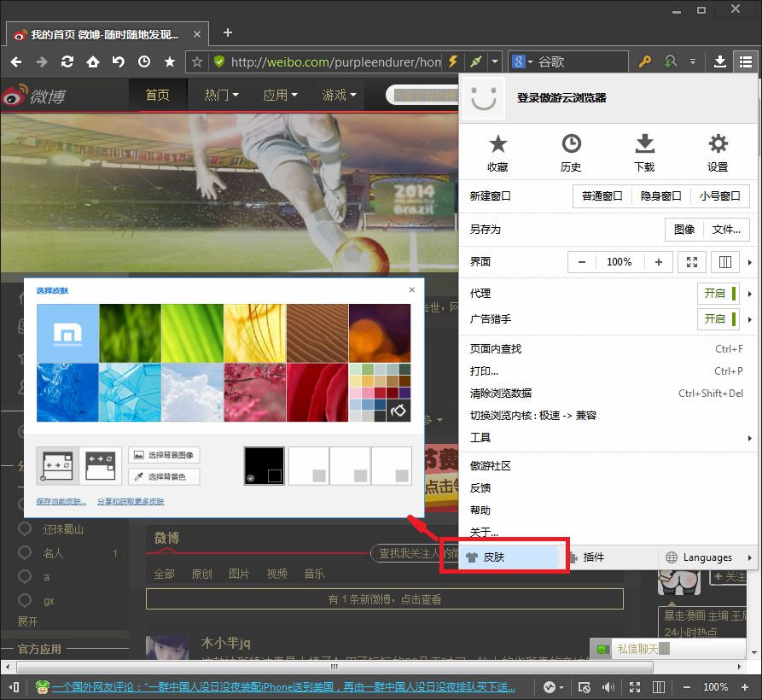Open 收藏 favorites from the menu panel

coord(497,152)
